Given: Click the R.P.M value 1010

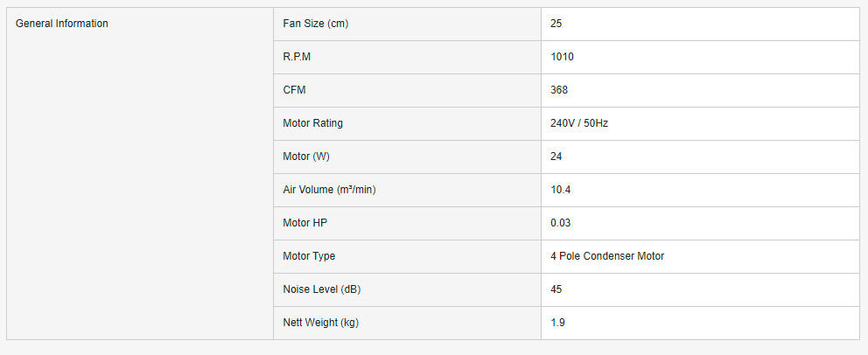Looking at the screenshot, I should coord(562,57).
